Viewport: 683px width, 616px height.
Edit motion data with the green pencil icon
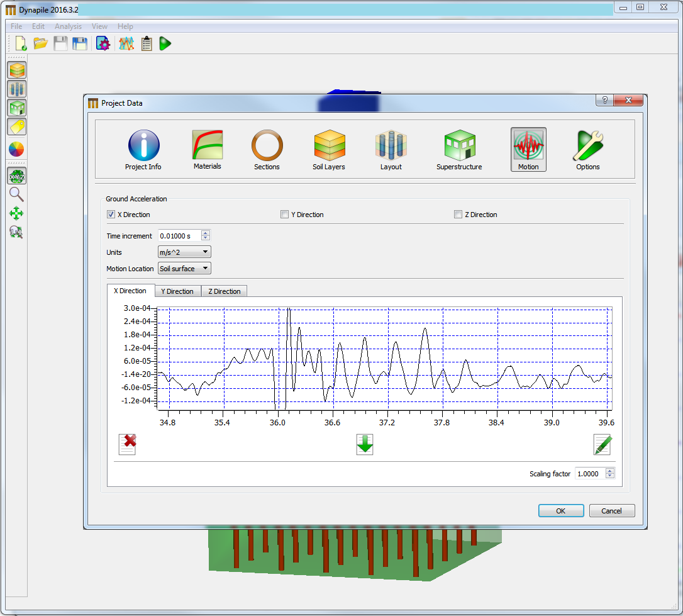603,444
